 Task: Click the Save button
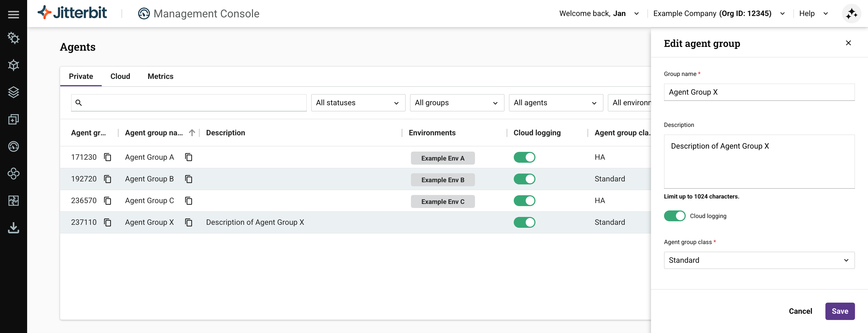click(x=839, y=311)
